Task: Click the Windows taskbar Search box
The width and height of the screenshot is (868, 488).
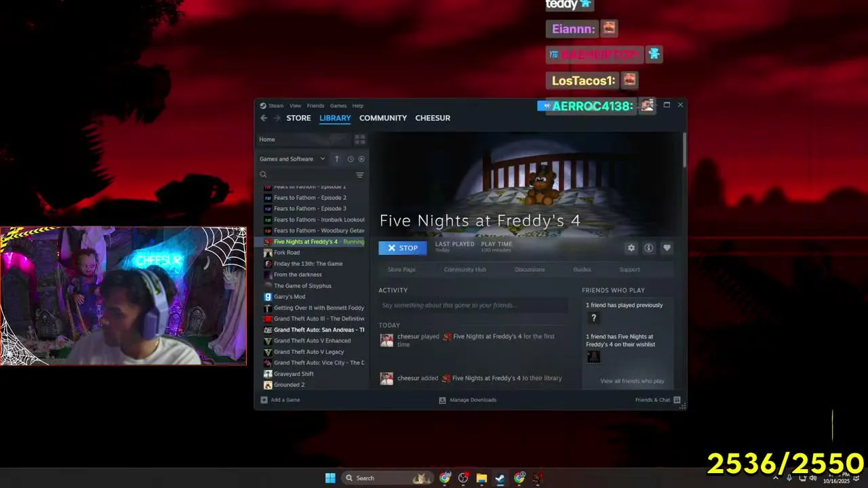Action: 387,478
